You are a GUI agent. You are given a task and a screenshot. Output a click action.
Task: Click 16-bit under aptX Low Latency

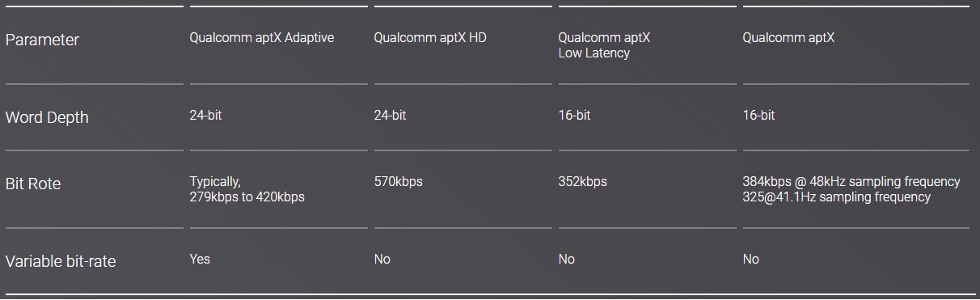pyautogui.click(x=575, y=116)
